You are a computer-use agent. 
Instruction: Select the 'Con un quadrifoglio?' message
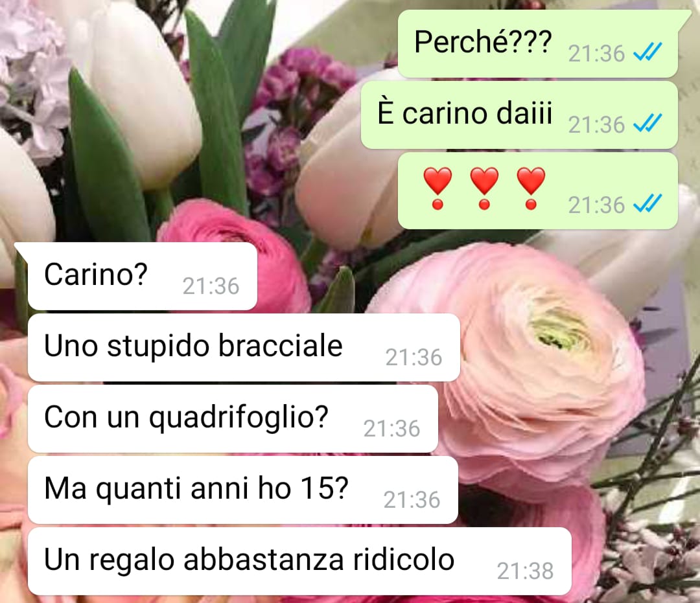[x=233, y=419]
